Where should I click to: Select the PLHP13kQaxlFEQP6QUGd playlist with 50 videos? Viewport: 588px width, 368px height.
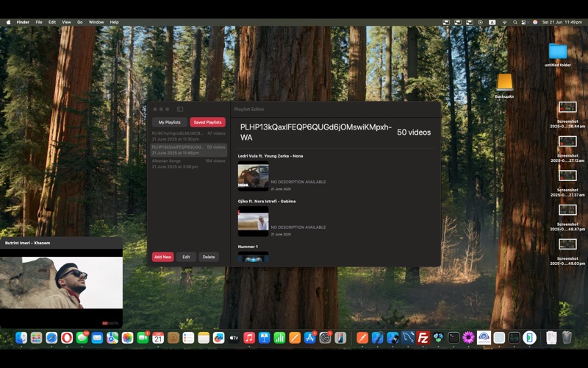pyautogui.click(x=189, y=150)
